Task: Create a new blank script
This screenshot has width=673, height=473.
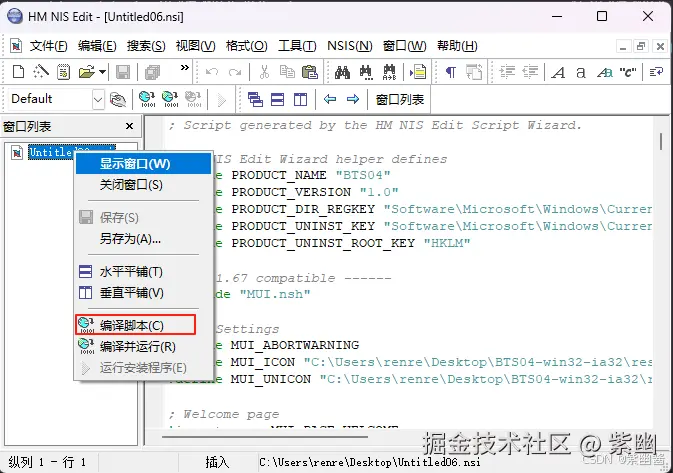Action: coord(18,72)
